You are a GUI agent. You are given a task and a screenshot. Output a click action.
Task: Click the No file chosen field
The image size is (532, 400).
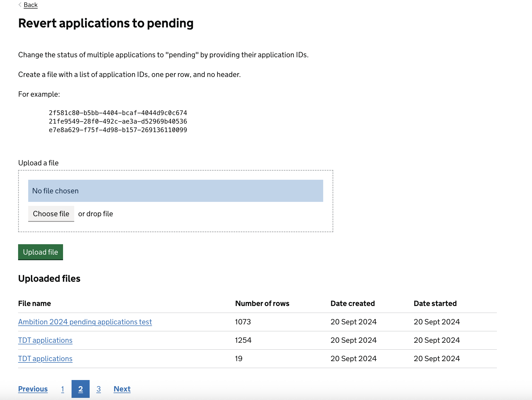tap(175, 191)
